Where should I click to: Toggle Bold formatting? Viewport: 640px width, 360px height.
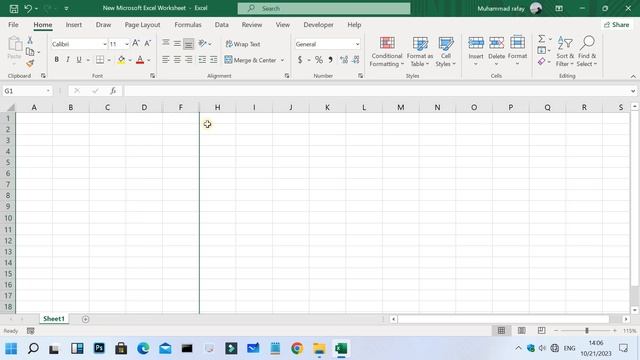pyautogui.click(x=56, y=60)
